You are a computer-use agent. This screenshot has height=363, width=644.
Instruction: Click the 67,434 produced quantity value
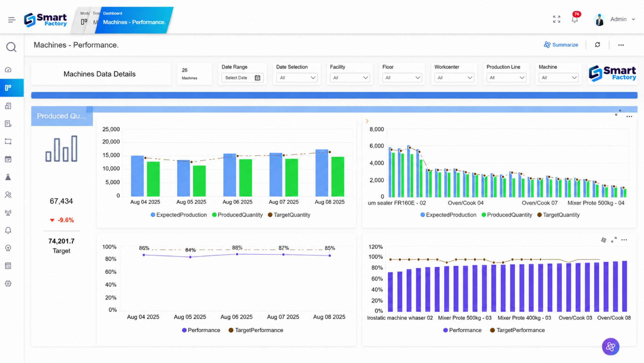pos(61,201)
